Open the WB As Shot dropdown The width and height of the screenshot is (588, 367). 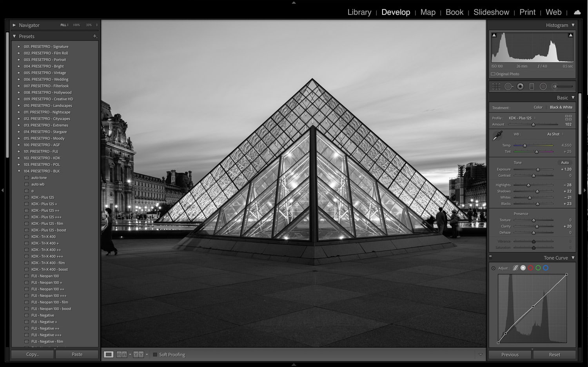tap(555, 134)
